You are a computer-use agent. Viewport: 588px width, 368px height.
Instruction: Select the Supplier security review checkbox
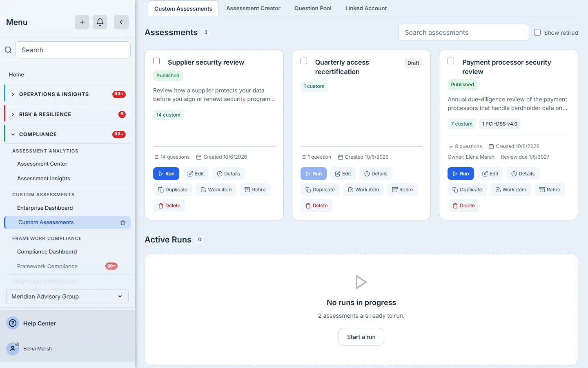pos(156,61)
